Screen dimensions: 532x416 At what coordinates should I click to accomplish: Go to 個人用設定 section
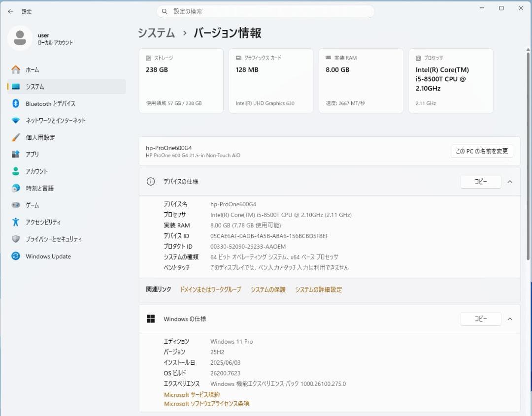tap(66, 137)
